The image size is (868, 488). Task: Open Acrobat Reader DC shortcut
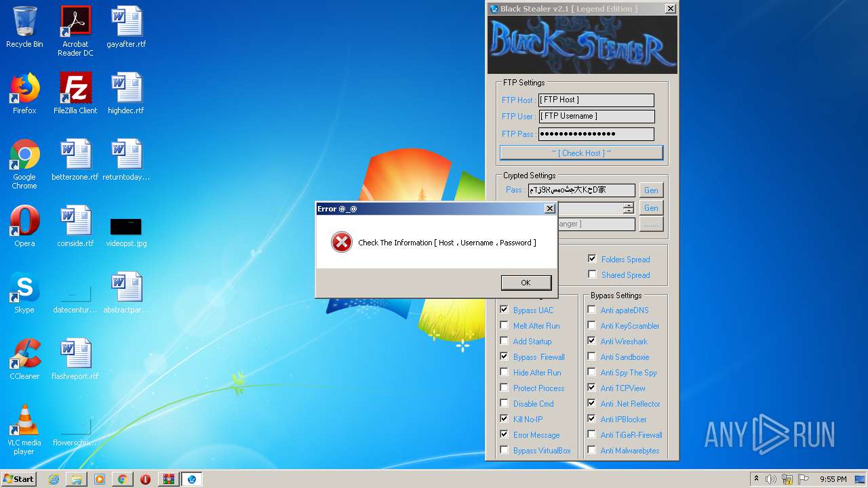(75, 31)
